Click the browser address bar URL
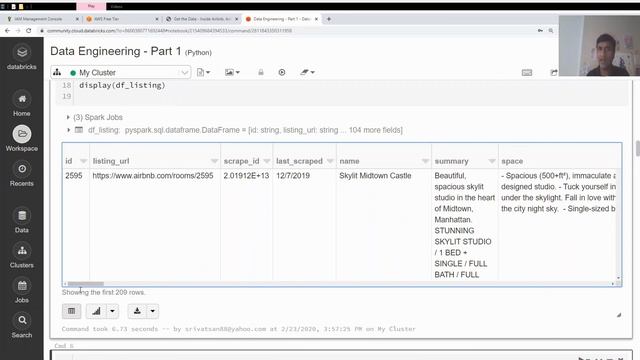 click(x=169, y=31)
